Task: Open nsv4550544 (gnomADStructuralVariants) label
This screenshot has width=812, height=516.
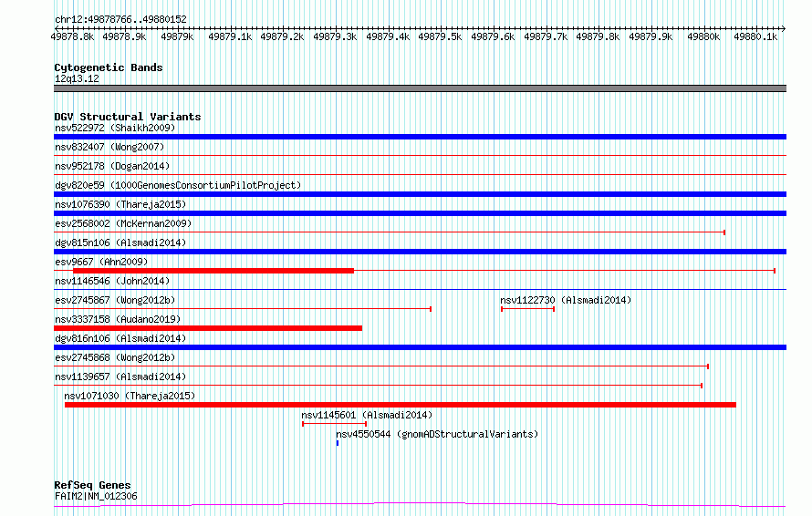Action: click(x=437, y=434)
